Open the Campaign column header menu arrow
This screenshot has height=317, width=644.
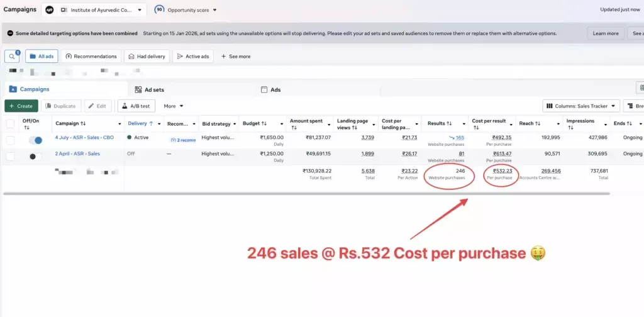[119, 124]
